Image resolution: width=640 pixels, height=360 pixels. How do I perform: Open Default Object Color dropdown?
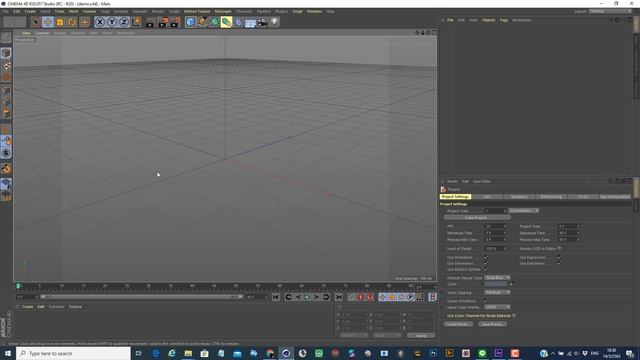click(x=497, y=278)
